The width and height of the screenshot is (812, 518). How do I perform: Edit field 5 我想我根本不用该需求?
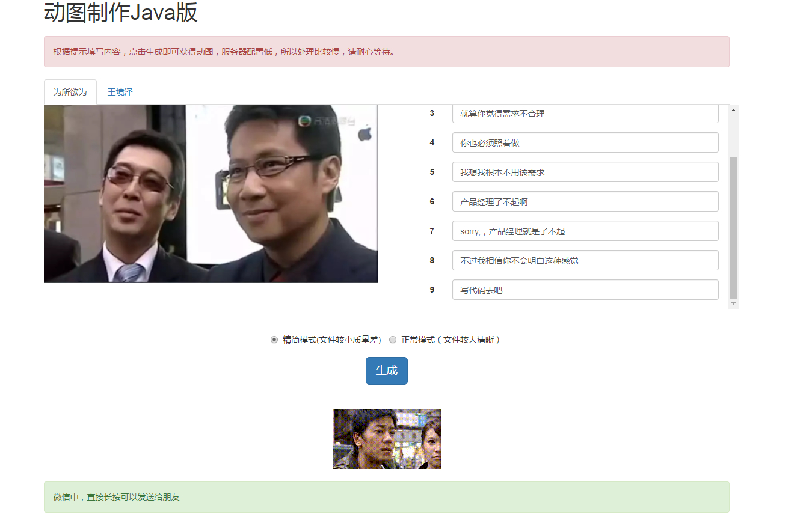585,172
